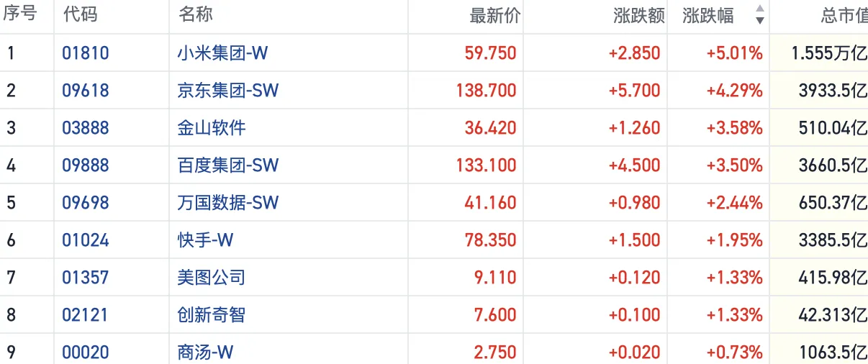Click the 序号 column header
The width and height of the screenshot is (868, 364).
coord(22,15)
